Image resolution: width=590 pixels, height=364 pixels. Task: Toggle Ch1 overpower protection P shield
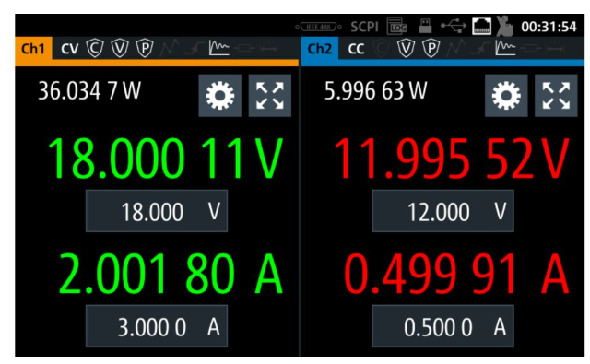pyautogui.click(x=145, y=48)
